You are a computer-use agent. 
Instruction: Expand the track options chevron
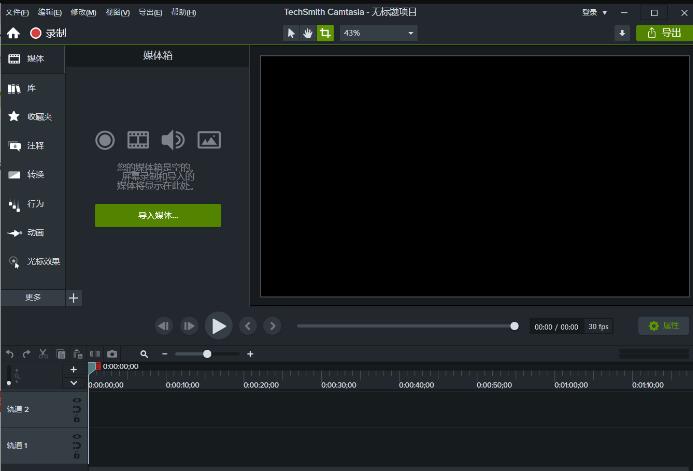73,382
